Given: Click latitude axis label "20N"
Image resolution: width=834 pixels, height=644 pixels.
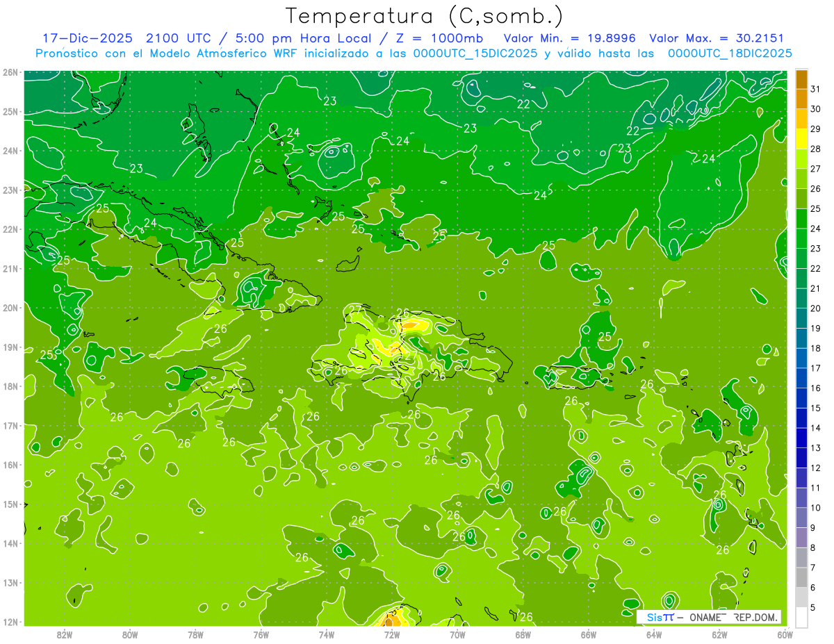Looking at the screenshot, I should click(x=10, y=308).
